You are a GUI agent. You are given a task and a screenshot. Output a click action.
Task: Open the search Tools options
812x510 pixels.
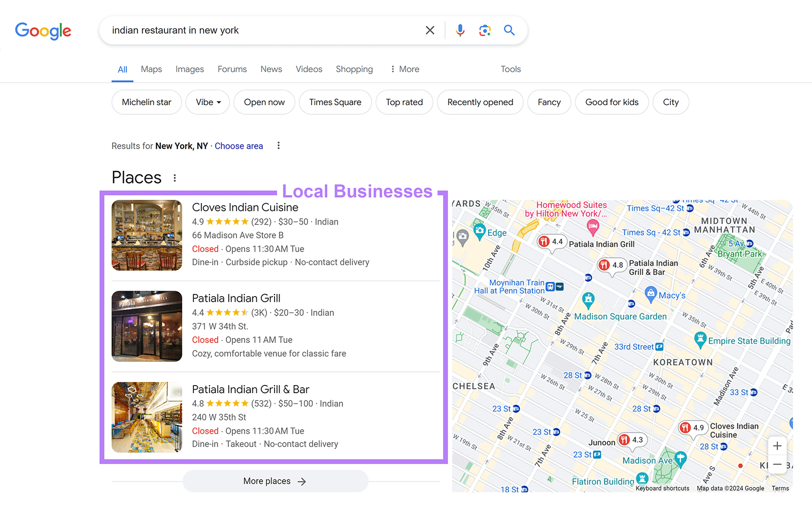click(x=511, y=69)
